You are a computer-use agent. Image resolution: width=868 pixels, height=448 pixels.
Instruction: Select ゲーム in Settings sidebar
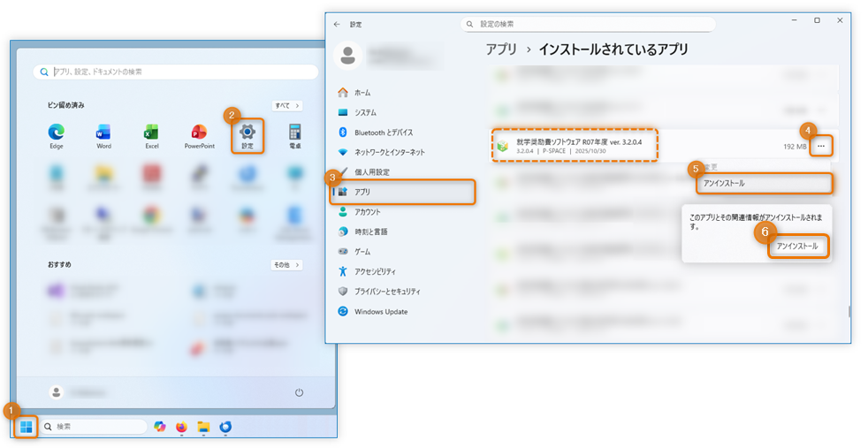tap(402, 252)
